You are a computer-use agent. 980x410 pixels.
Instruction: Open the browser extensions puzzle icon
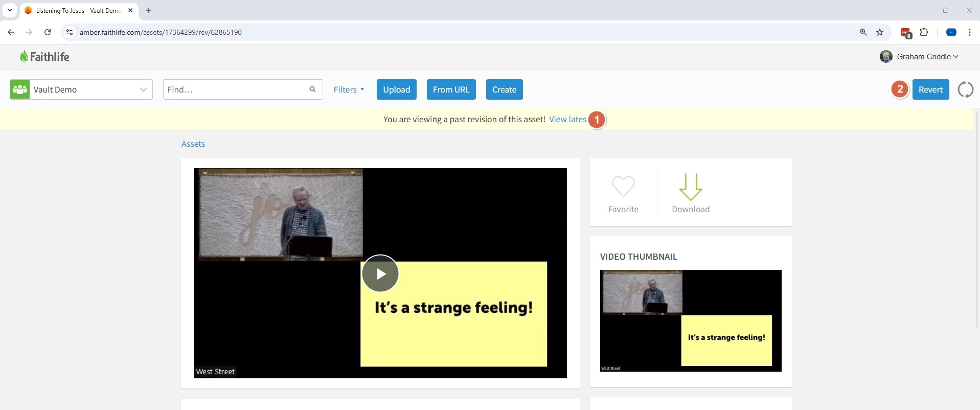(924, 32)
